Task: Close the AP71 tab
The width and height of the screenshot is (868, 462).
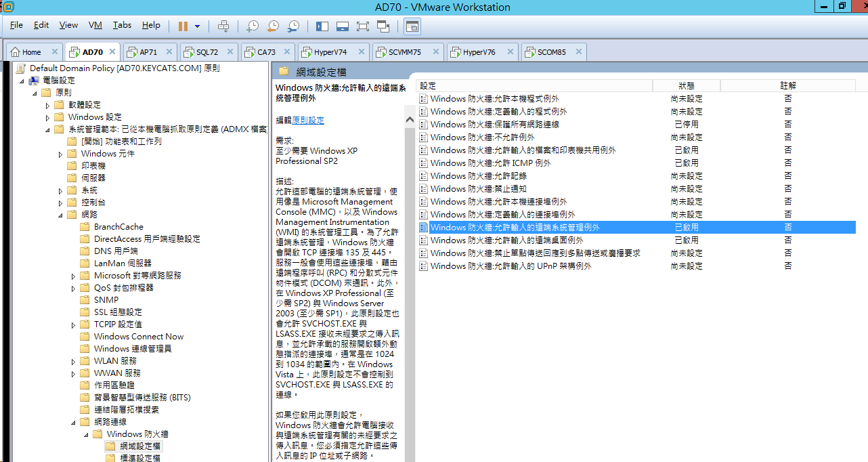Action: tap(170, 52)
